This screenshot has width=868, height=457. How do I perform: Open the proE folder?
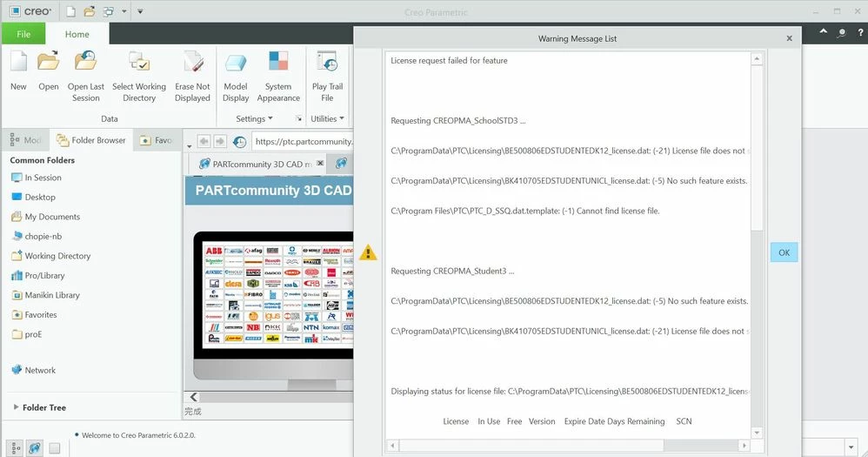pyautogui.click(x=27, y=334)
